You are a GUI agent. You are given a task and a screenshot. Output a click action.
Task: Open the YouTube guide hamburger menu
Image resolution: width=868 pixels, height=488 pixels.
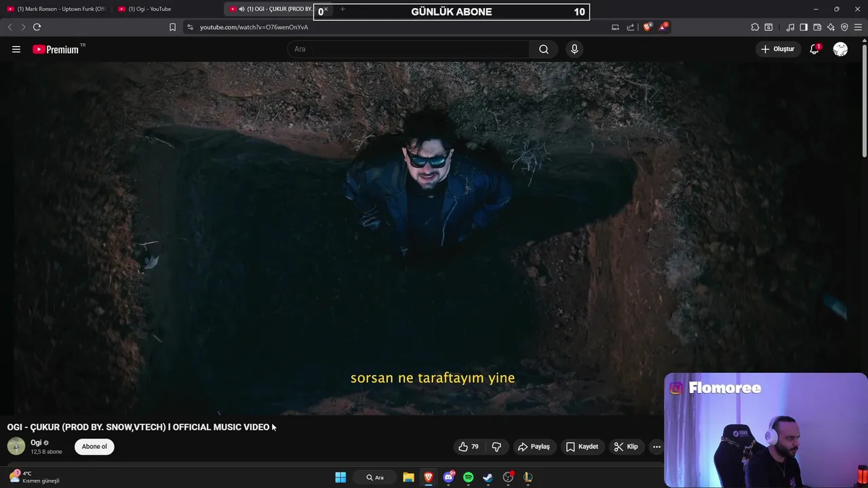16,49
